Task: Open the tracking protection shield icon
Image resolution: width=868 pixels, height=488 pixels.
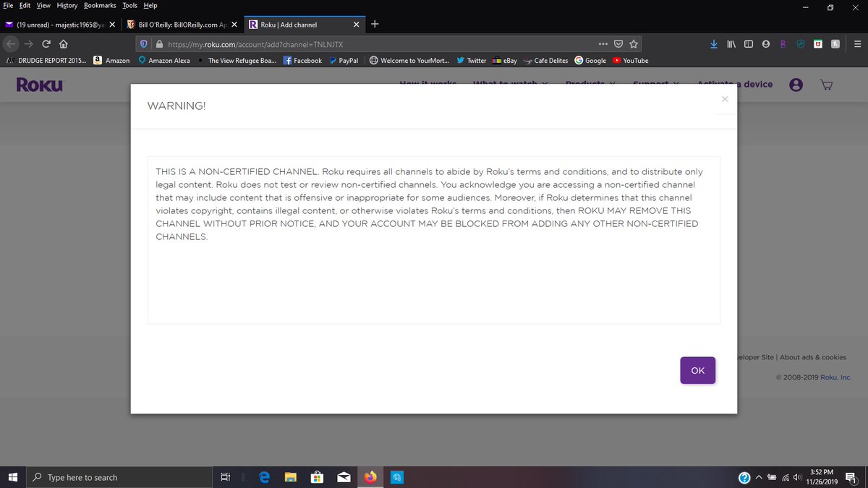Action: click(x=143, y=44)
